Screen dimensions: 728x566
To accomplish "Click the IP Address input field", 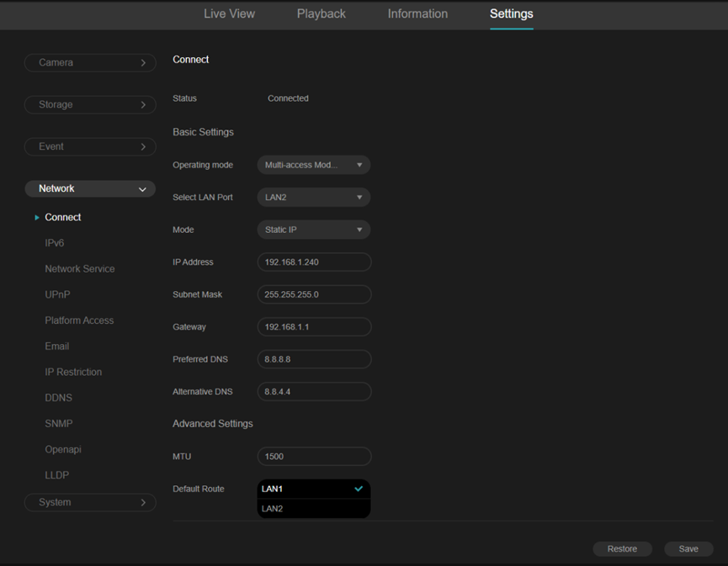I will coord(314,262).
